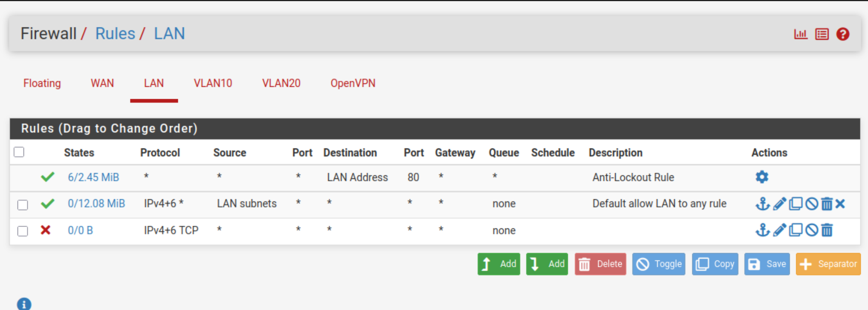Open the OpenVPN tab
Screen dimensions: 868x310
353,83
